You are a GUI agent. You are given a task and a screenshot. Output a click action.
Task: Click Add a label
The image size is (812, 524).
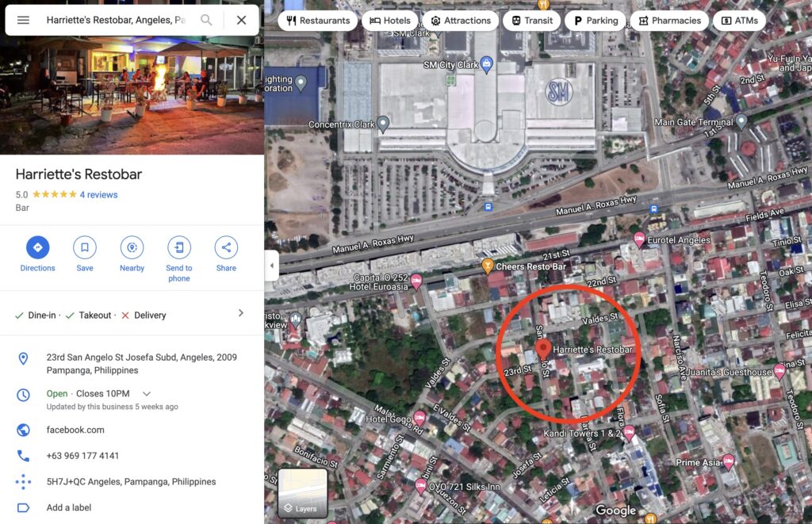[x=69, y=507]
